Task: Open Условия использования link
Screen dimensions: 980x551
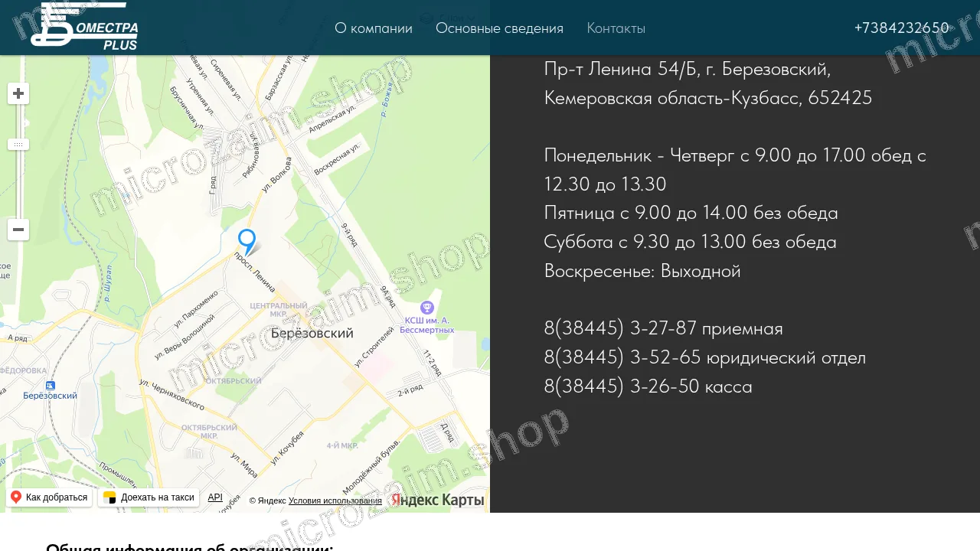Action: (335, 500)
